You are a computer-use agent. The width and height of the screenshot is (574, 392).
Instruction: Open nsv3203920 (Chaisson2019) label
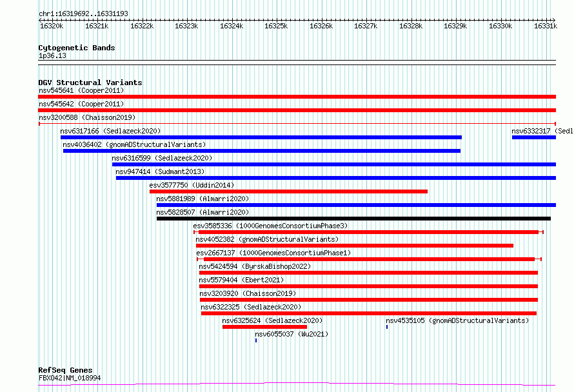pyautogui.click(x=248, y=293)
